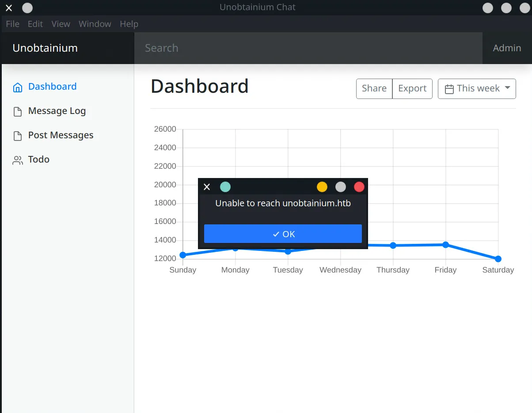The image size is (532, 413).
Task: Expand the This week dropdown arrow
Action: tap(507, 88)
